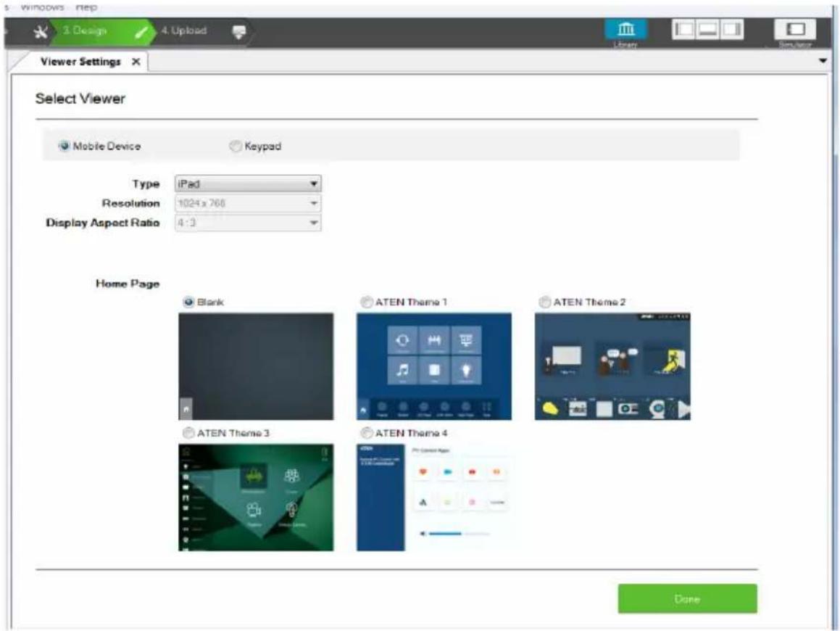Expand the tab list arrow at far right
840x631 pixels.
(823, 61)
